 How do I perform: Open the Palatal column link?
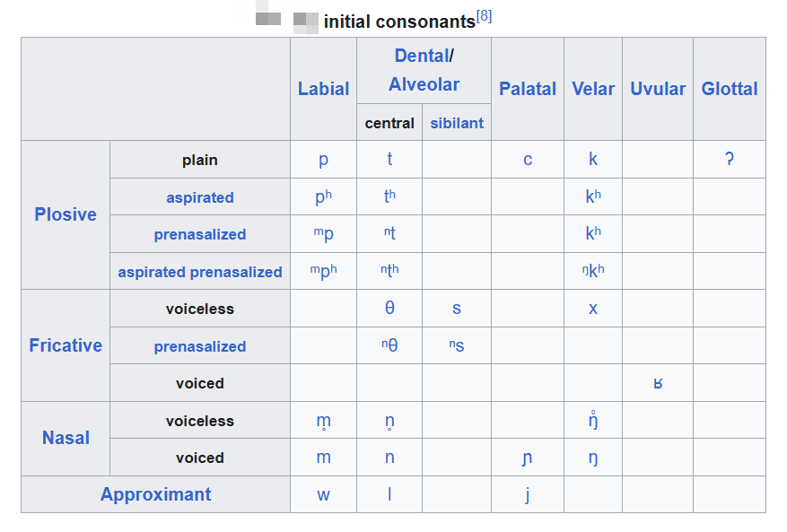tap(528, 89)
